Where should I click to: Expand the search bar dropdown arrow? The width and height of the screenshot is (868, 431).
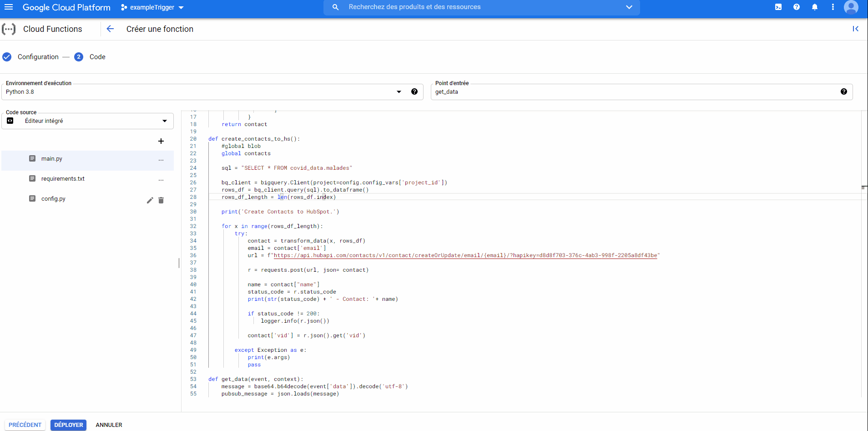click(629, 7)
